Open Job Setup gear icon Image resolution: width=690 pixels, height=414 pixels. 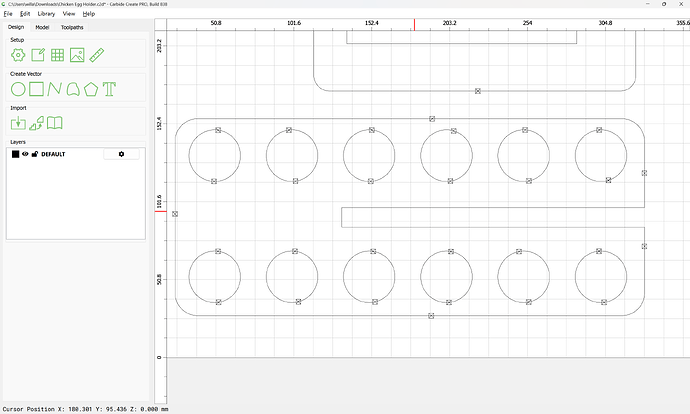coord(17,55)
